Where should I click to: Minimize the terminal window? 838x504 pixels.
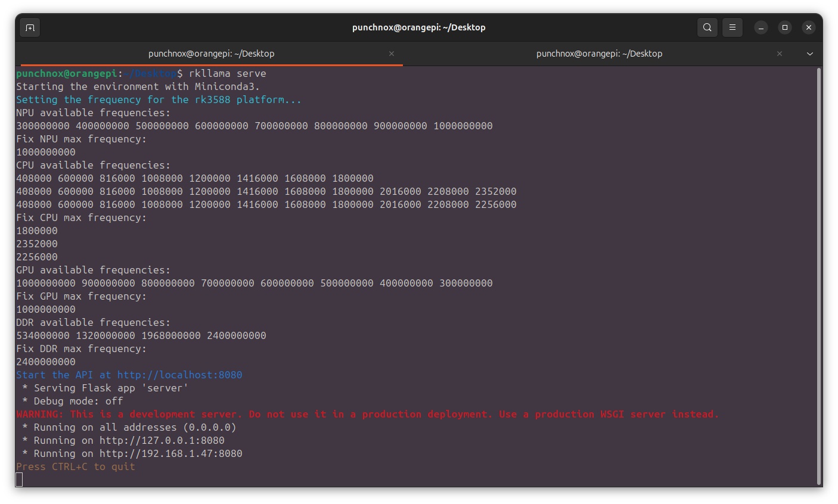tap(761, 27)
